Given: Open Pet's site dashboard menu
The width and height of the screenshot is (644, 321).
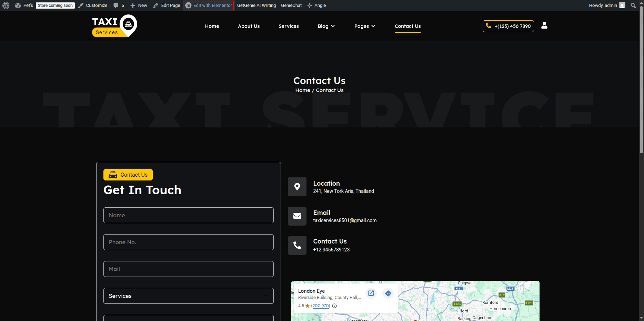Looking at the screenshot, I should tap(24, 6).
